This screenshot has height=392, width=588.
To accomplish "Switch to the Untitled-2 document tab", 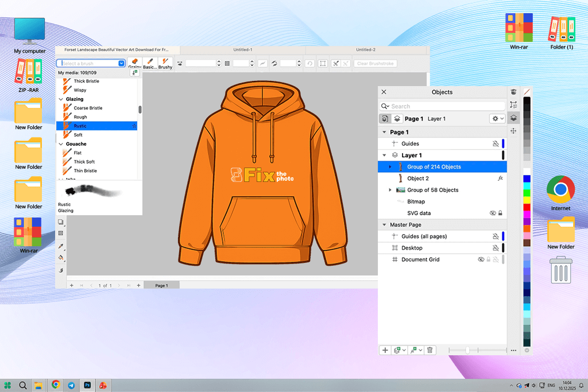I will [x=366, y=49].
